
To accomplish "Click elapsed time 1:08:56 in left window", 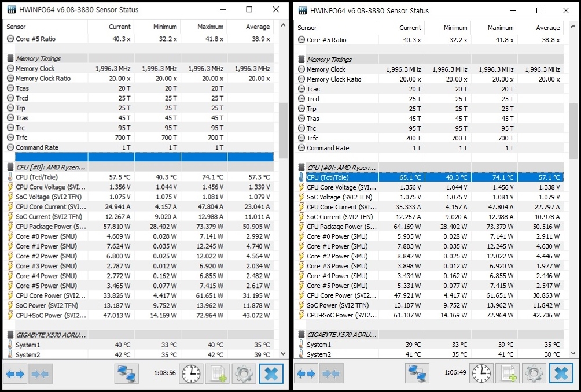I will click(x=164, y=373).
